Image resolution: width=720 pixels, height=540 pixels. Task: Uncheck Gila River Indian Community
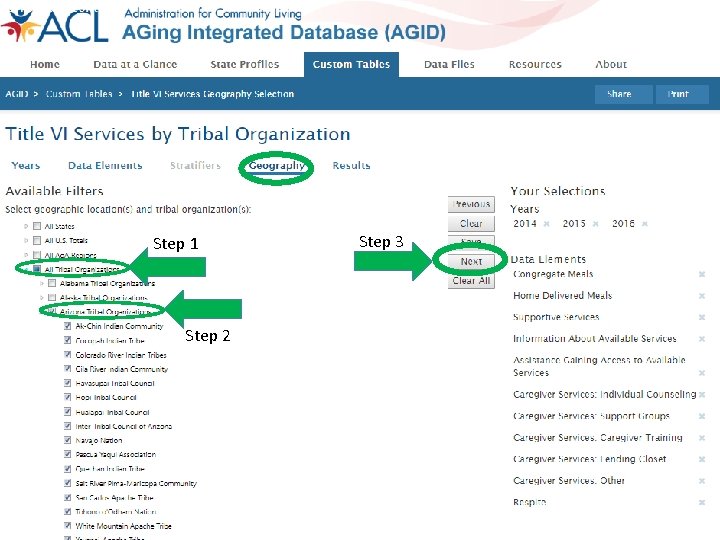click(68, 369)
